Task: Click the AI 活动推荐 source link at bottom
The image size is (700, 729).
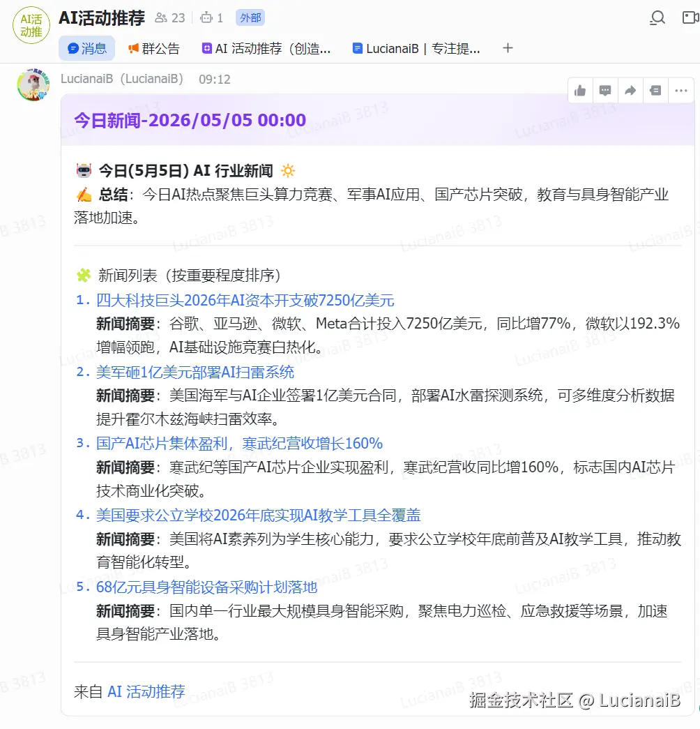Action: click(x=146, y=691)
